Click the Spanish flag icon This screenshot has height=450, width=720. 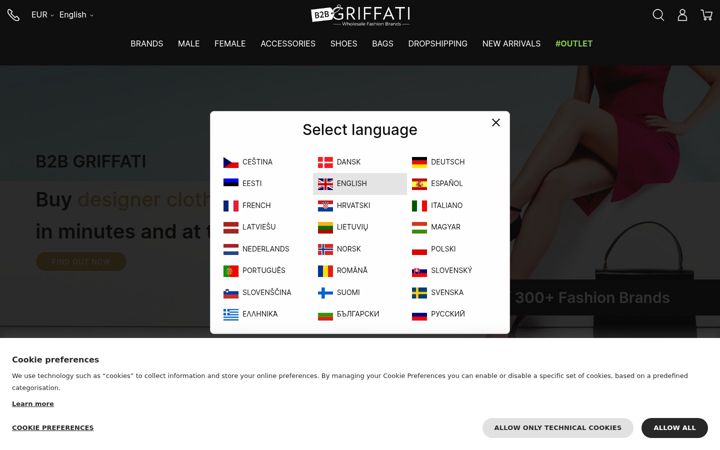click(419, 184)
